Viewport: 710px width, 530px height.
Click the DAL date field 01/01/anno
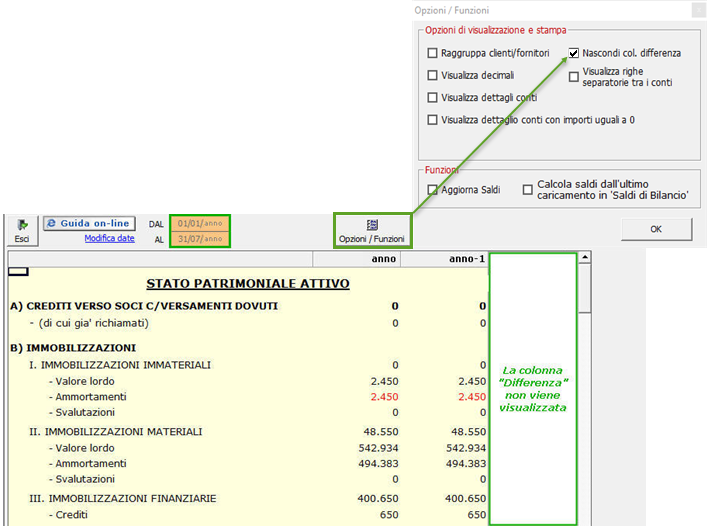click(200, 223)
